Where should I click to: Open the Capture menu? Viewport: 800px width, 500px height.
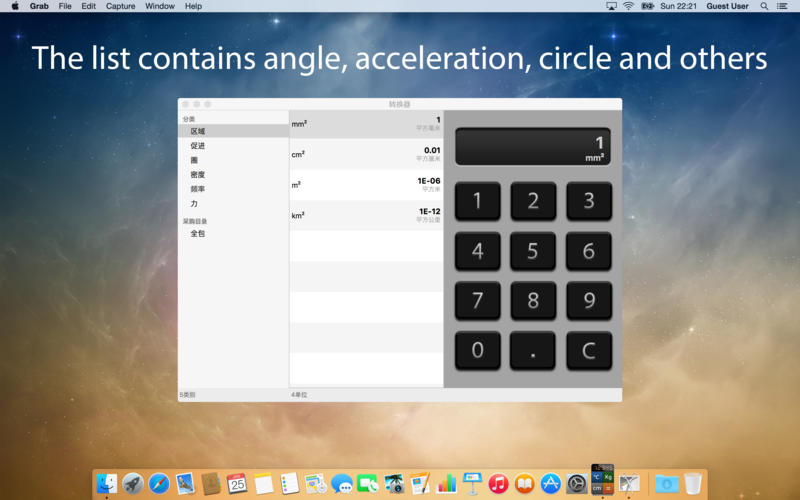pos(120,6)
